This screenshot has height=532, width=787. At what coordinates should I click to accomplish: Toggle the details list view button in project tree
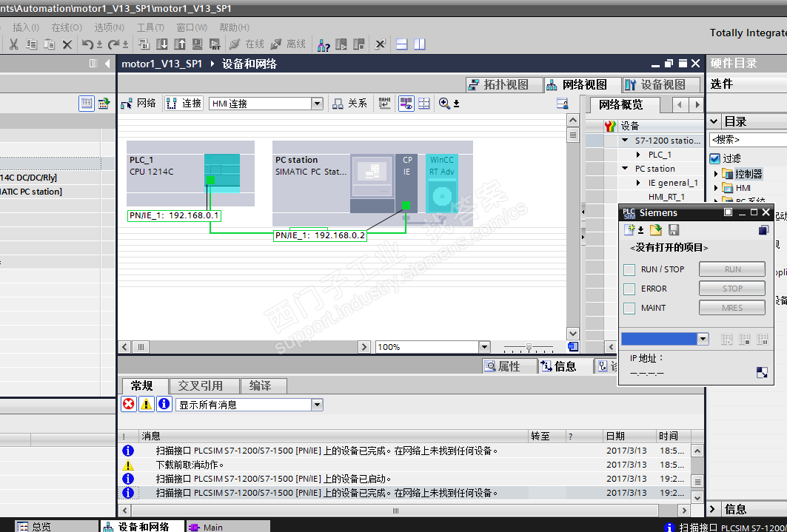(x=87, y=104)
